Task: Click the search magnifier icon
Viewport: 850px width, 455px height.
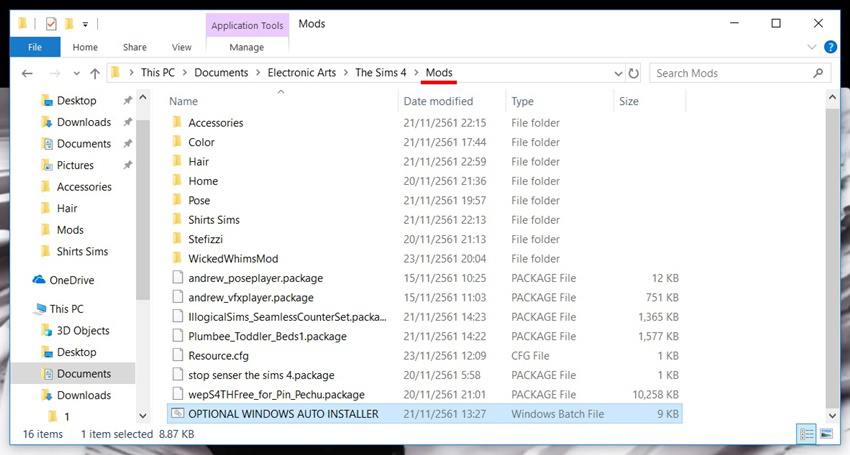Action: pos(818,73)
